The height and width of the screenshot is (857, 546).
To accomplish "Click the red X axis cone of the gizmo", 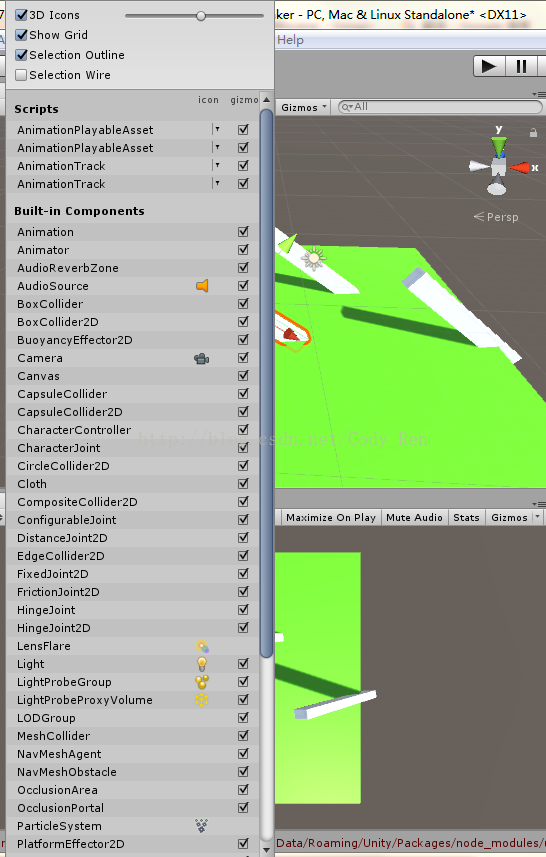I will pyautogui.click(x=519, y=168).
